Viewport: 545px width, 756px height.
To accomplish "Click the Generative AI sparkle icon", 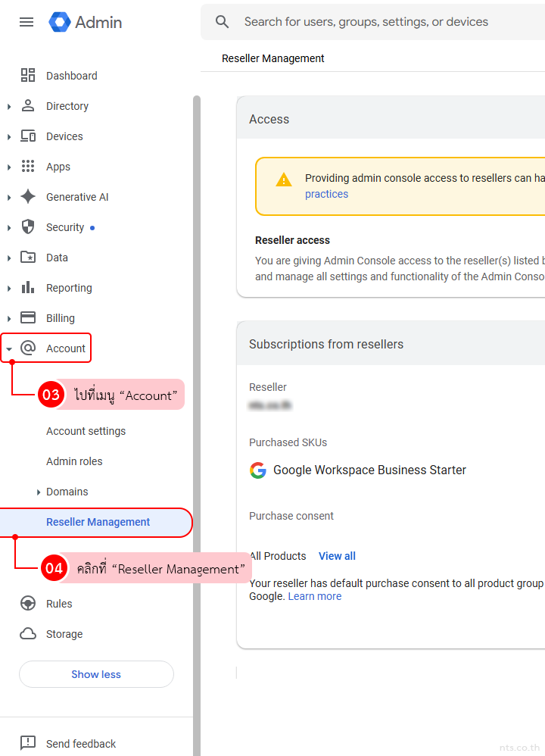I will (x=28, y=197).
